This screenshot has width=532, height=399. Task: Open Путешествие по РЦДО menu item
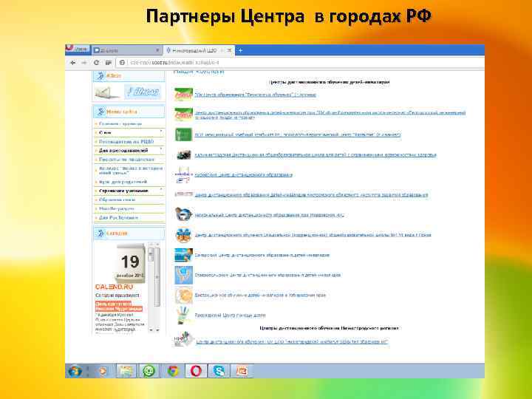pos(126,141)
